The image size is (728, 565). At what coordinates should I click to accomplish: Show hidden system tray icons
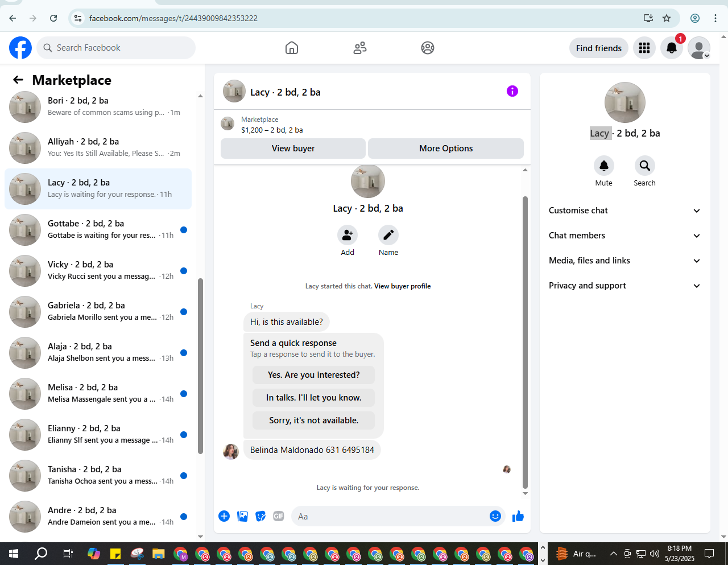pos(614,553)
